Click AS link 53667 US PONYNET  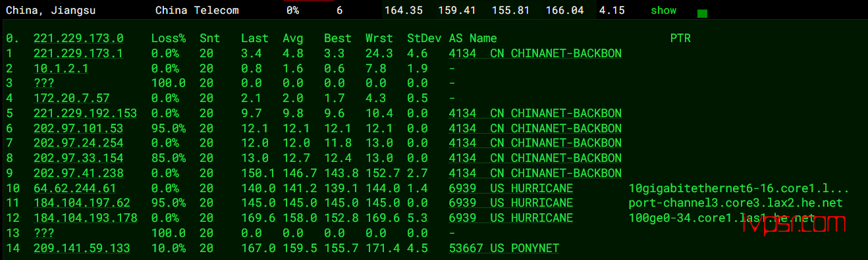(x=504, y=248)
